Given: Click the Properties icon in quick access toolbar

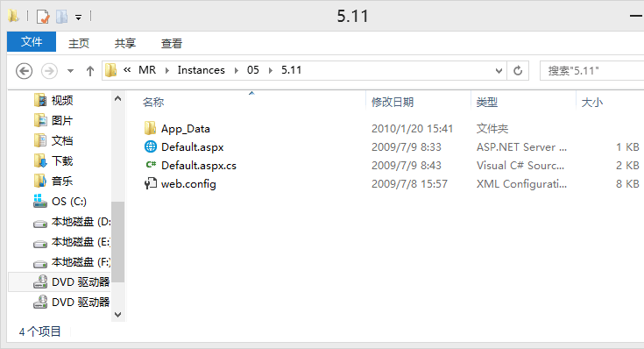Looking at the screenshot, I should click(x=43, y=17).
